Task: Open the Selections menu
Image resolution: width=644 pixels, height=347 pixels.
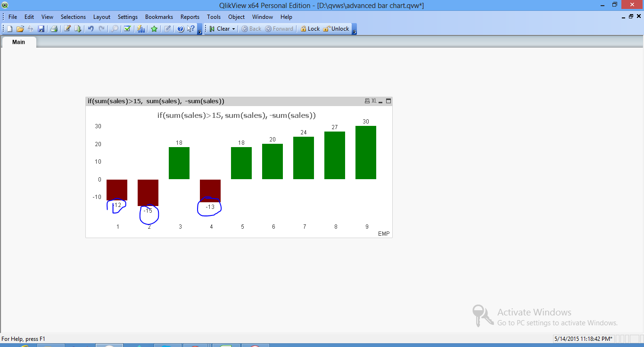Action: (73, 17)
